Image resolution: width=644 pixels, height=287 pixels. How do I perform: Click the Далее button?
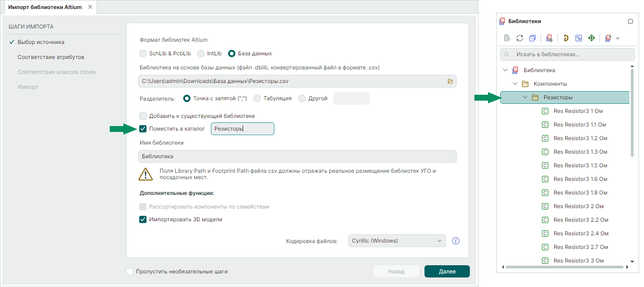tap(447, 272)
